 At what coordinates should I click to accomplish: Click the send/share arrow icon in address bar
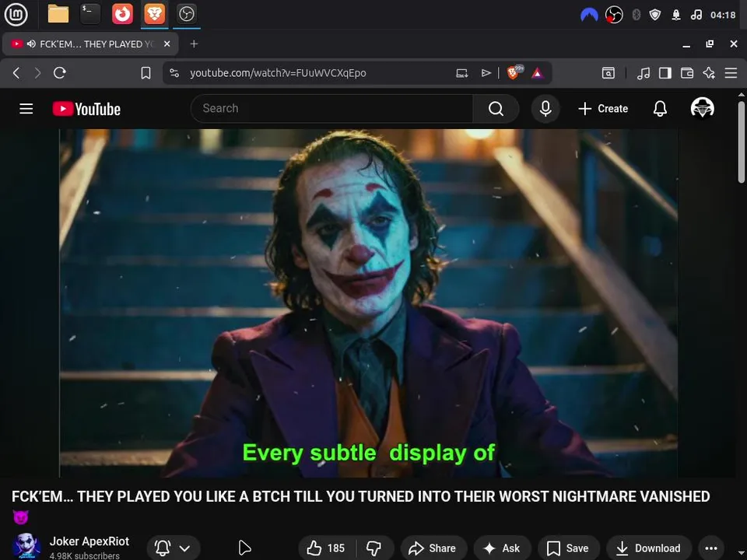coord(486,73)
